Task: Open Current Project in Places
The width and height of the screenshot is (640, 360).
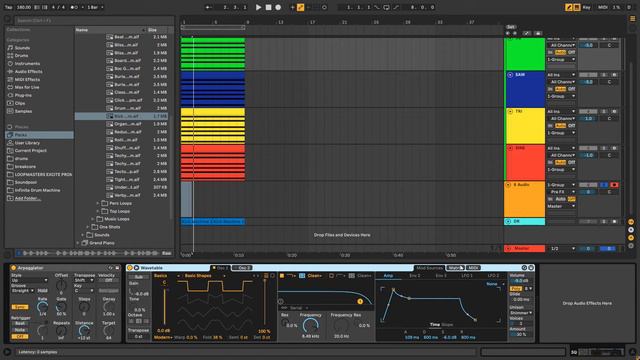Action: pyautogui.click(x=30, y=151)
